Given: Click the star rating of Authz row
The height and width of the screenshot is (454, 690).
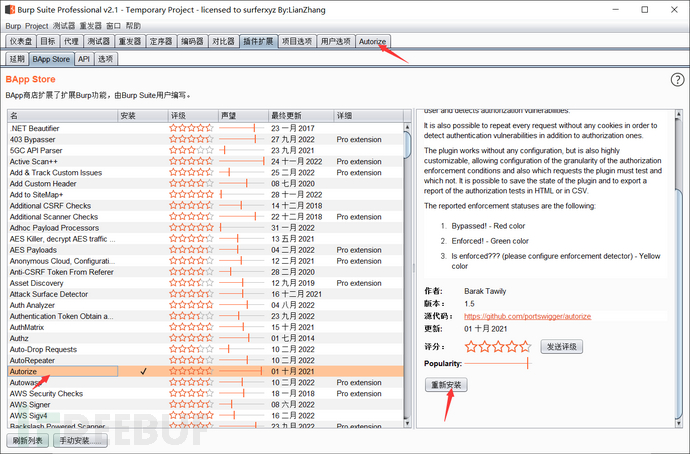Looking at the screenshot, I should click(191, 338).
